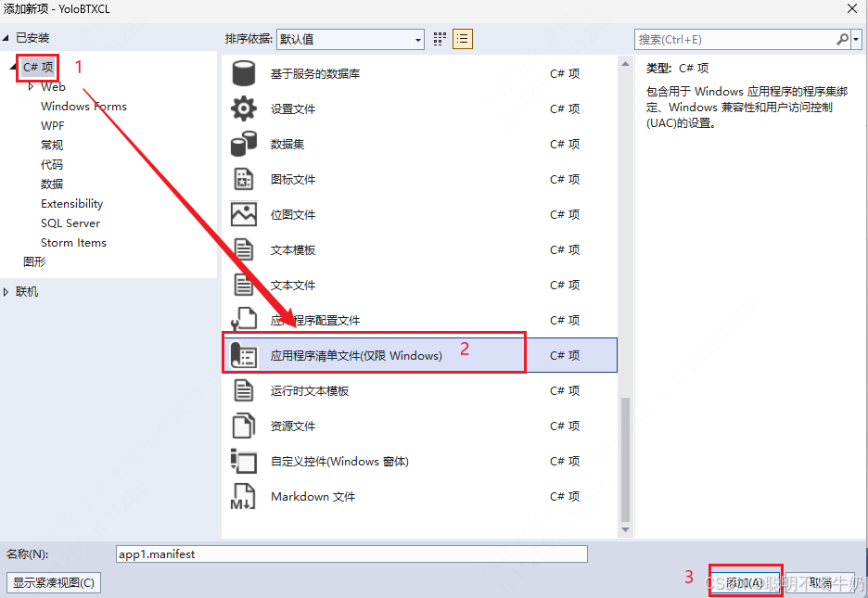Expand the Web tree node
The image size is (868, 598).
pyautogui.click(x=31, y=87)
